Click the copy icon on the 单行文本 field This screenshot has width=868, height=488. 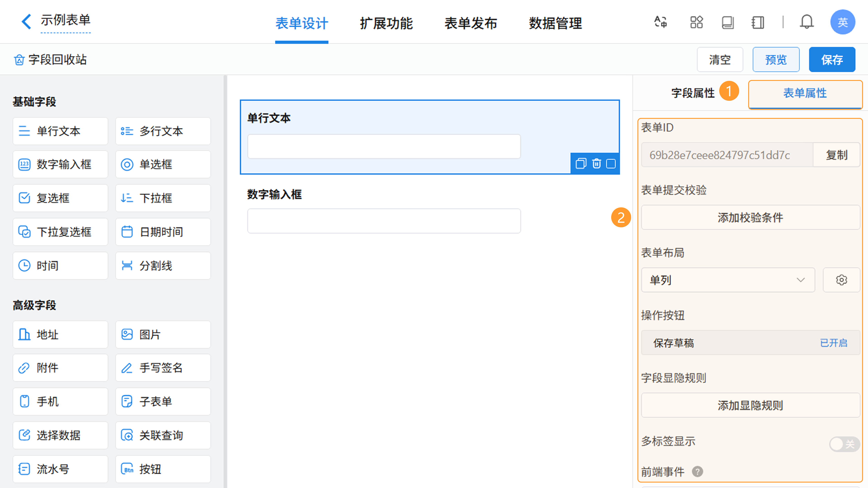tap(581, 164)
